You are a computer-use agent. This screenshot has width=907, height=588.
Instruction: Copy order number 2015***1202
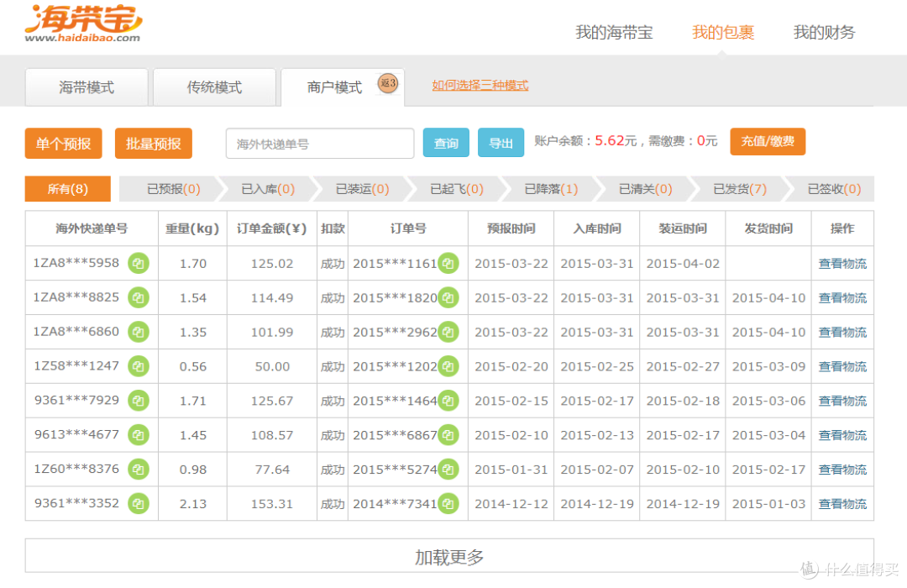coord(448,366)
